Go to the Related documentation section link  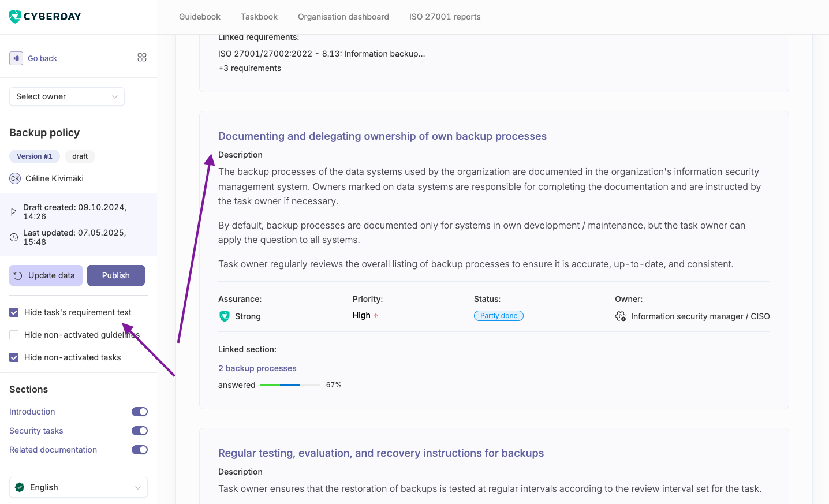53,450
